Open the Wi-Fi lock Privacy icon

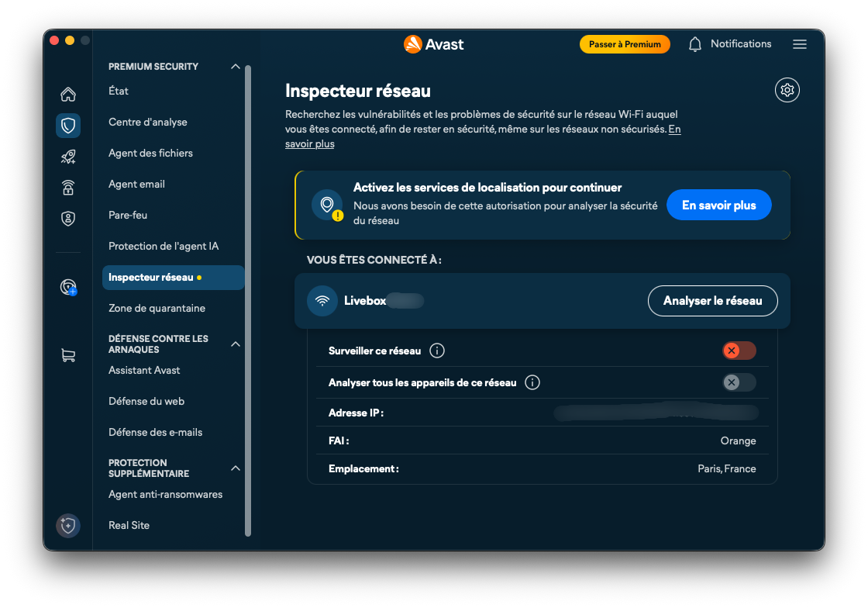[68, 188]
